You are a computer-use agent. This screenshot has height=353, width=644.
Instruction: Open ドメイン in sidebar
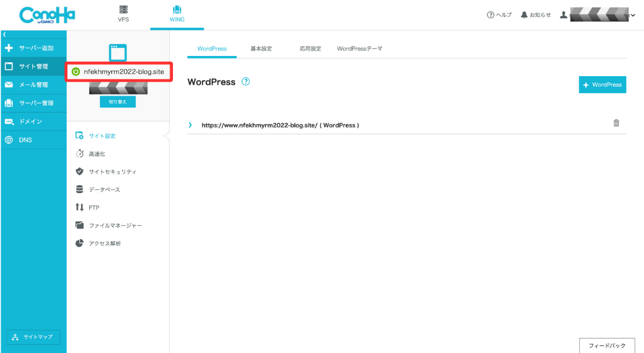tap(34, 121)
